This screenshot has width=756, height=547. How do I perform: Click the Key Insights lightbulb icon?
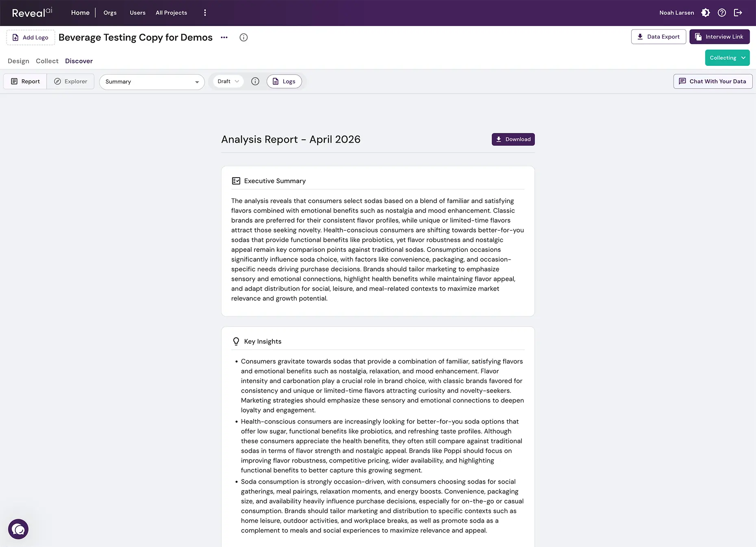(x=236, y=341)
